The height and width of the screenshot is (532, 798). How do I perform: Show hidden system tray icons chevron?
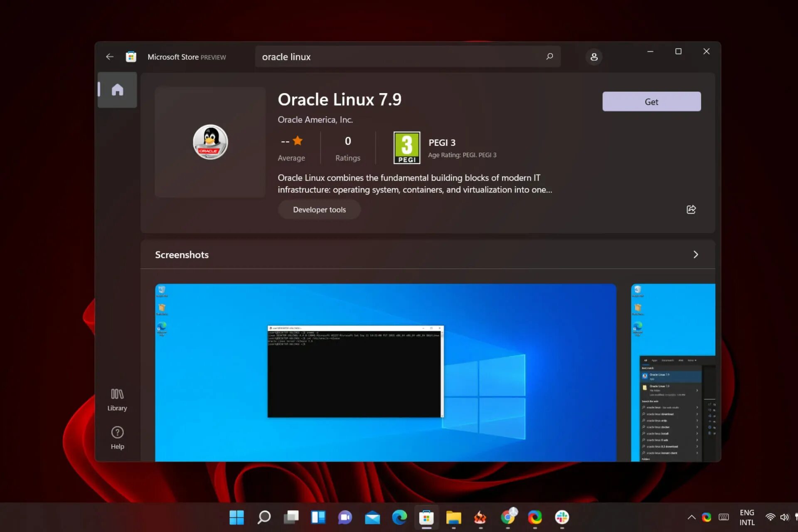[x=691, y=517]
